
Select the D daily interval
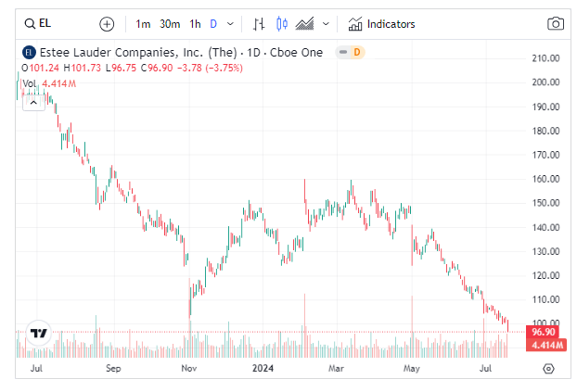pos(213,24)
